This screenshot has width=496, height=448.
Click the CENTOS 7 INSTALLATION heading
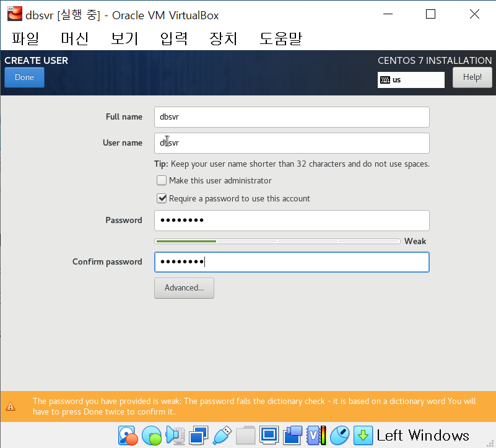(x=435, y=61)
